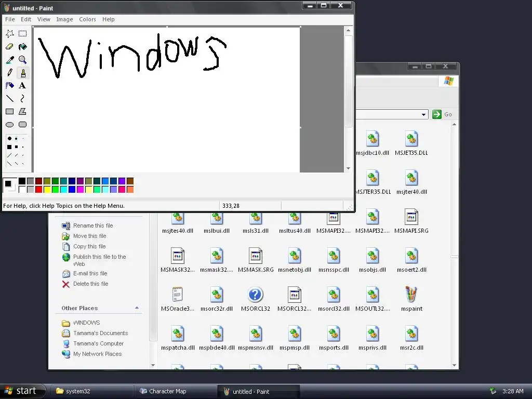
Task: Pick the red color swatch
Action: tap(38, 189)
